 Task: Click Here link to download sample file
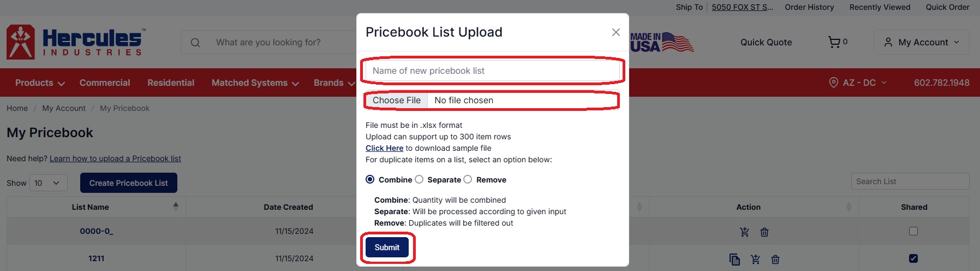coord(384,148)
